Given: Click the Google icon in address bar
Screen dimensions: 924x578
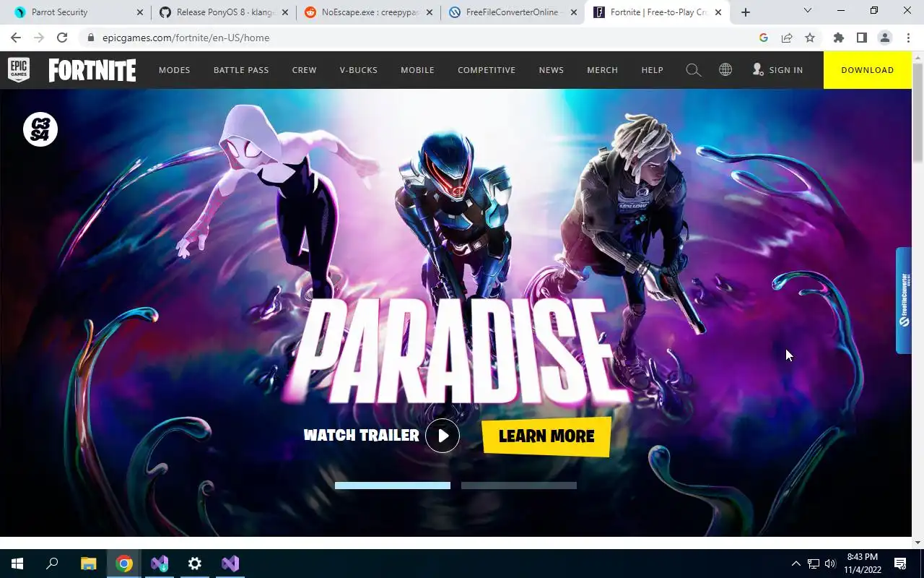Looking at the screenshot, I should (x=764, y=38).
